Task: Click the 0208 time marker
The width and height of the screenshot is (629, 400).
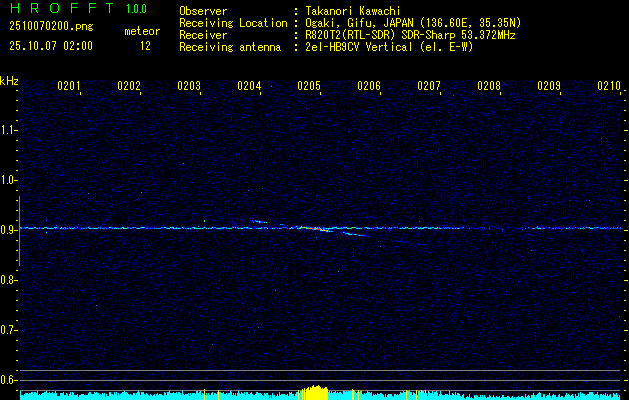Action: tap(489, 86)
